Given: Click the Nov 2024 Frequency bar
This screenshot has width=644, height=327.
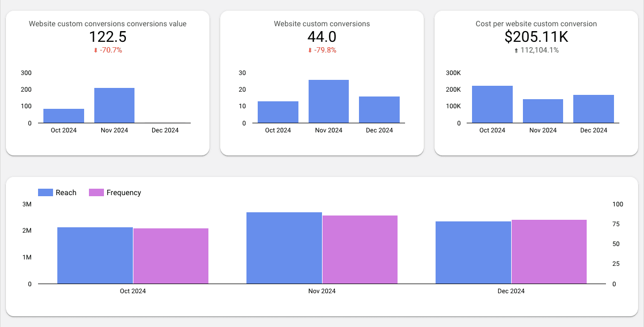Looking at the screenshot, I should click(x=360, y=250).
